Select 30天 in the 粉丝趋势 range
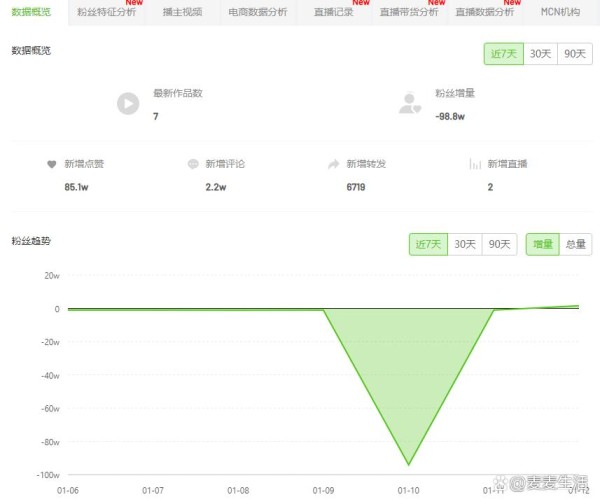Image resolution: width=600 pixels, height=504 pixels. [465, 244]
